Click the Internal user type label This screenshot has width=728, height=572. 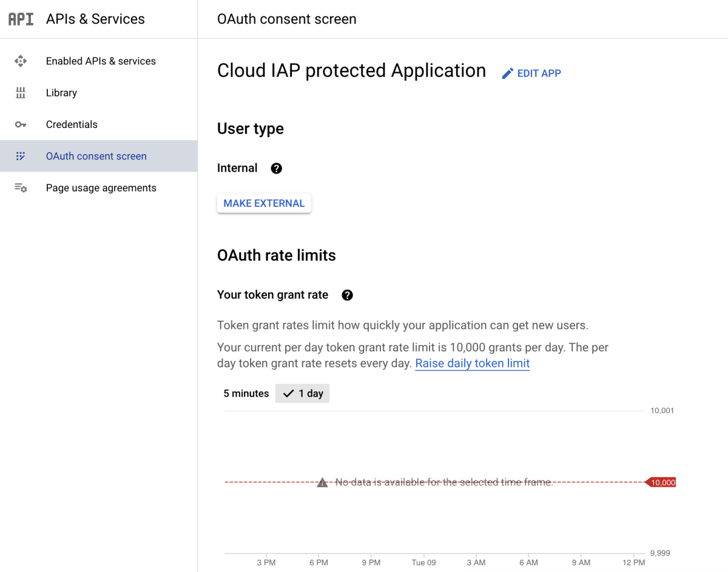[x=237, y=168]
